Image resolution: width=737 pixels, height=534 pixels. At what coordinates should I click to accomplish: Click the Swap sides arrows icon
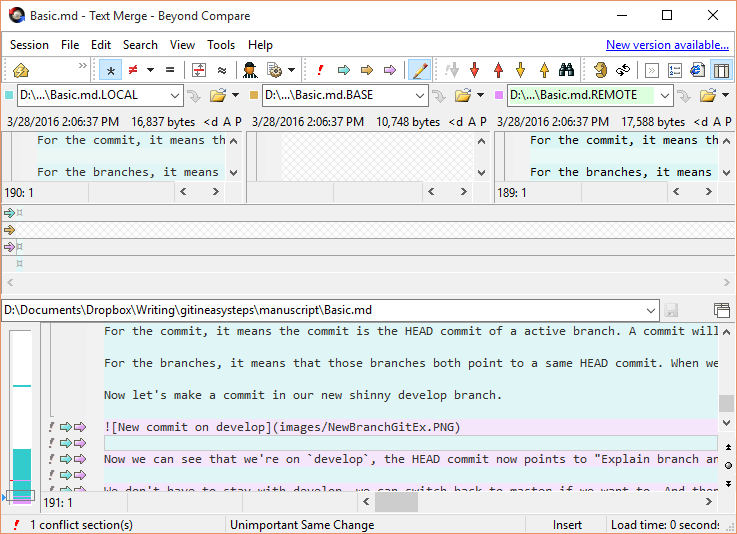pos(623,71)
